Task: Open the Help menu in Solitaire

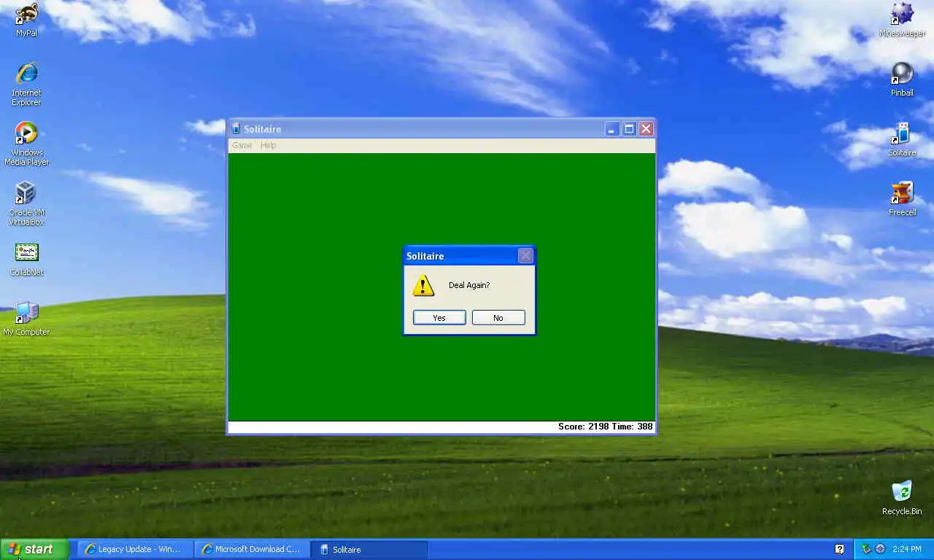Action: [x=269, y=146]
